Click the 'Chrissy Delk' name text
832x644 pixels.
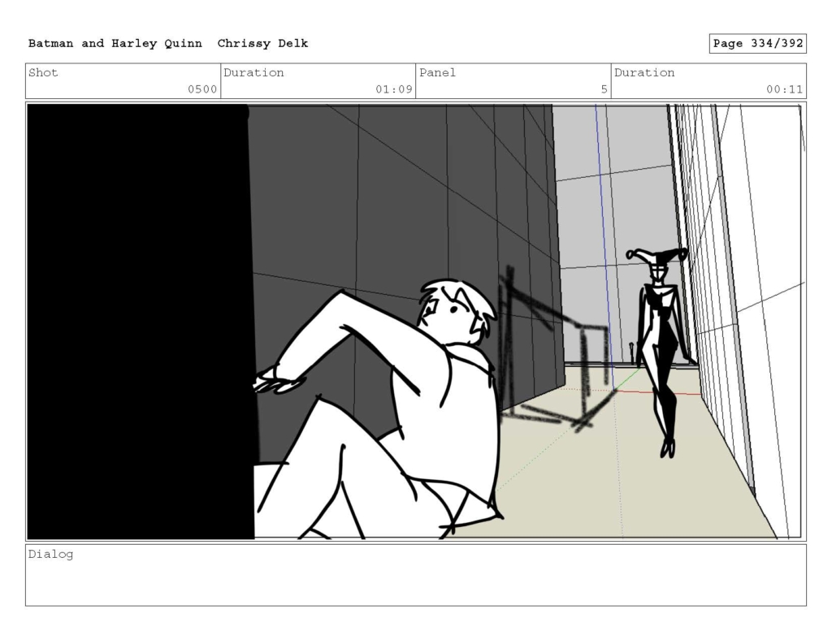point(262,44)
